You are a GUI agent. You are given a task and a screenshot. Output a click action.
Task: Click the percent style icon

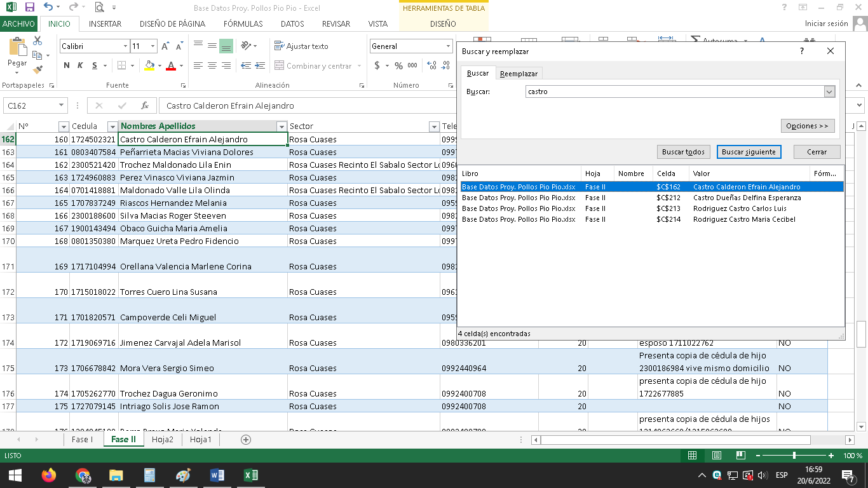pyautogui.click(x=398, y=65)
